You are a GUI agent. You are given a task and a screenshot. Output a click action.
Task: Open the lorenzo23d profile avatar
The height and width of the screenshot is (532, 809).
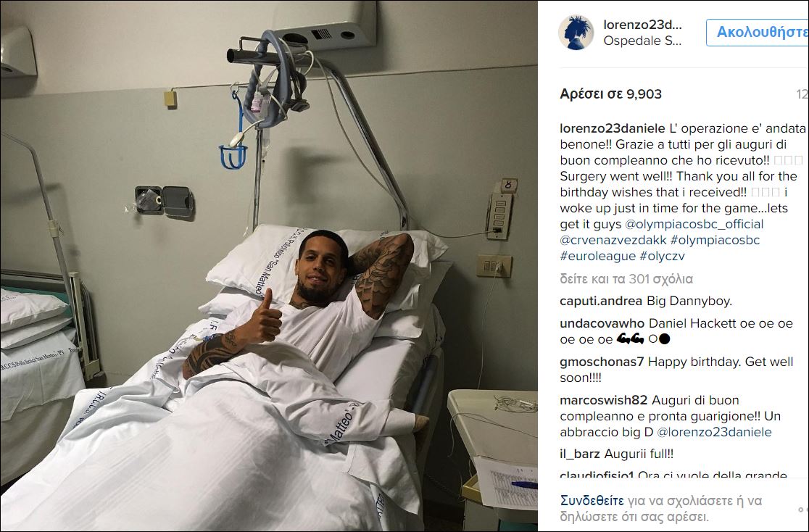(x=576, y=33)
